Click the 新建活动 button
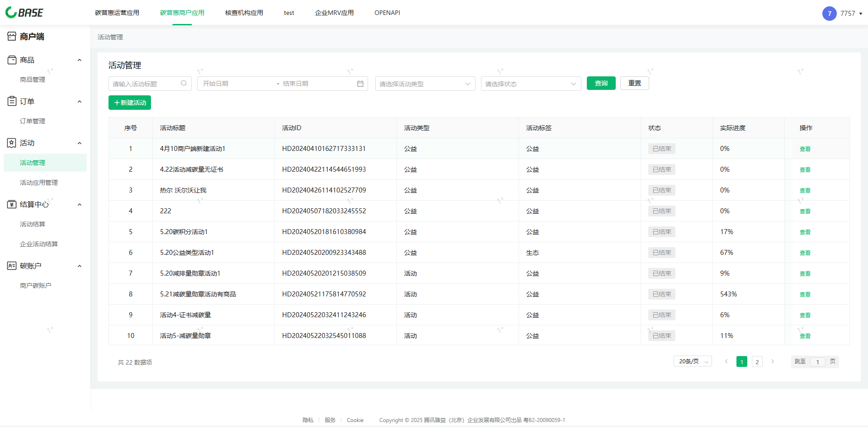 [130, 103]
